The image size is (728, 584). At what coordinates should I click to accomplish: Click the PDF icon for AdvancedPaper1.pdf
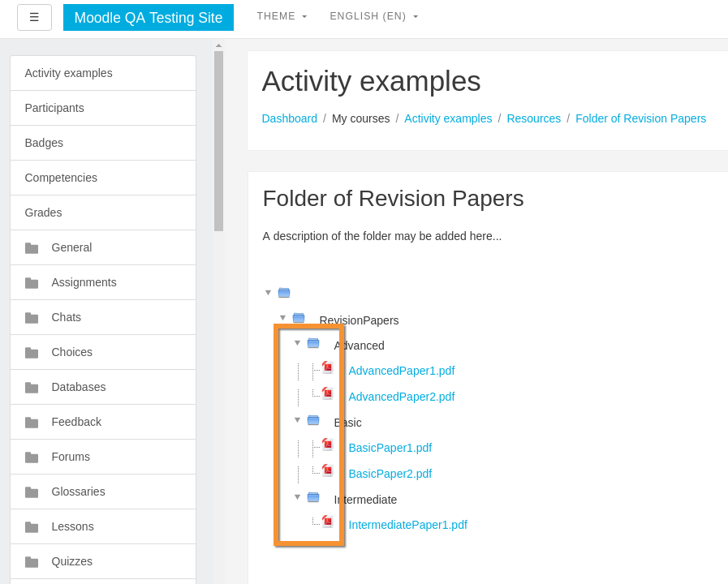pyautogui.click(x=328, y=368)
